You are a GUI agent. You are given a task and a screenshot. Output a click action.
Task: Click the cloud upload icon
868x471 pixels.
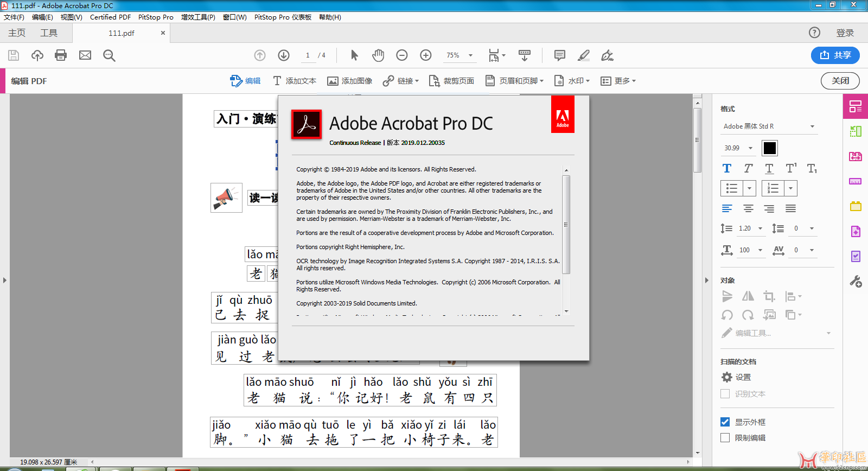[x=37, y=55]
